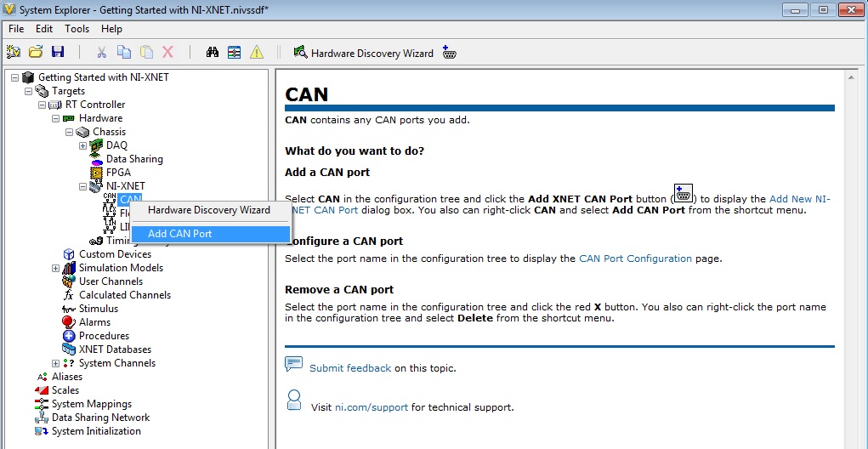Select the Chassis tree item
Viewport: 868px width, 449px height.
(109, 132)
